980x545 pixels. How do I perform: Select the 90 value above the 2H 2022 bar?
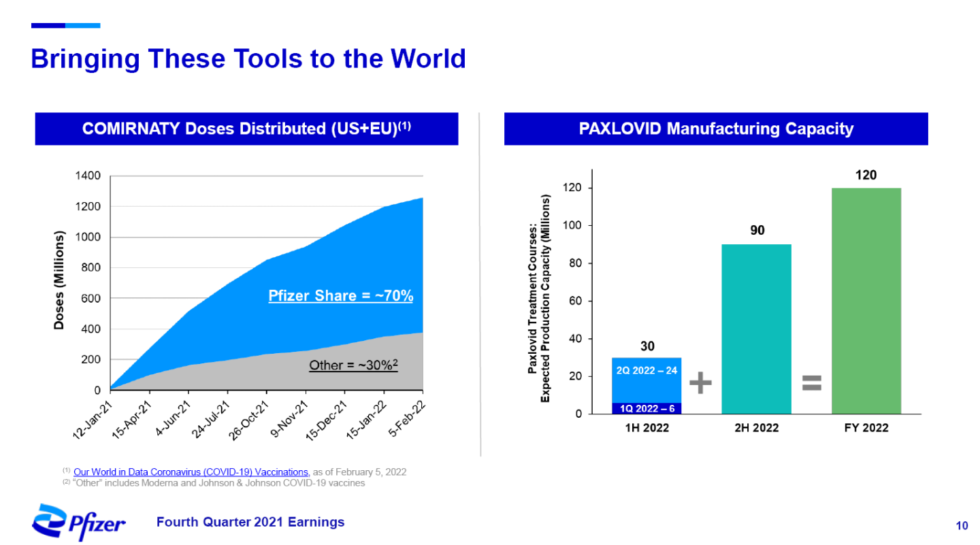[x=757, y=231]
